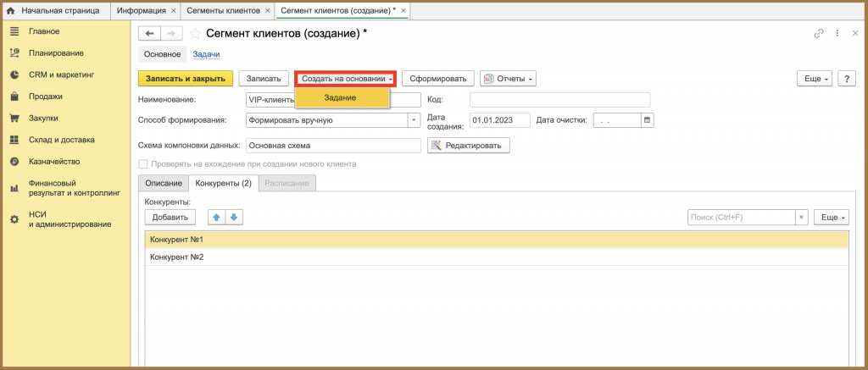Open the three-dot form menu
Viewport: 868px width, 370px height.
[837, 34]
